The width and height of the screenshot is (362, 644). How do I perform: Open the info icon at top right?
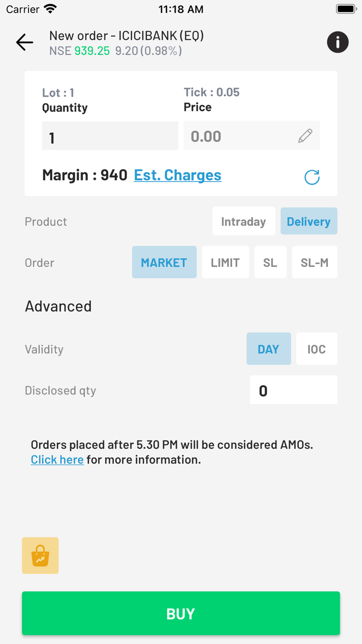[x=338, y=42]
